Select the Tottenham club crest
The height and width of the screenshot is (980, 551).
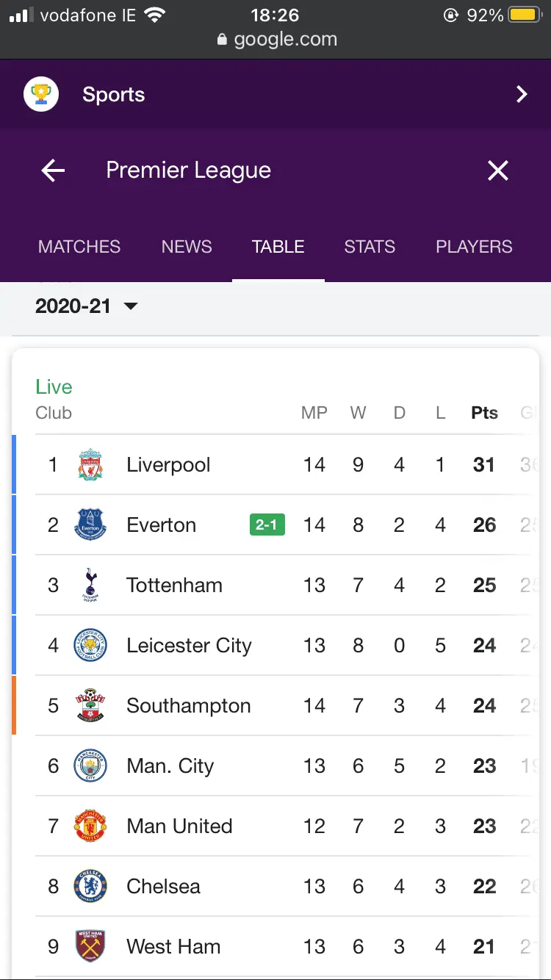pos(90,586)
